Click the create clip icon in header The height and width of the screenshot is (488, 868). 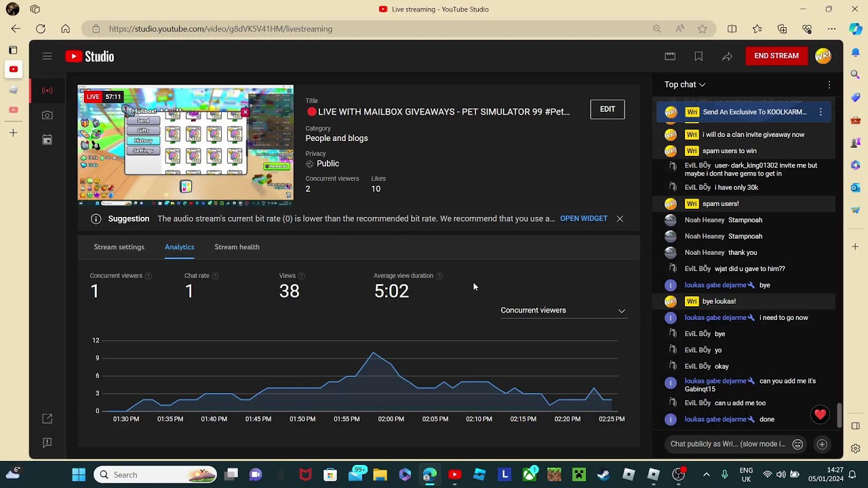pos(670,56)
